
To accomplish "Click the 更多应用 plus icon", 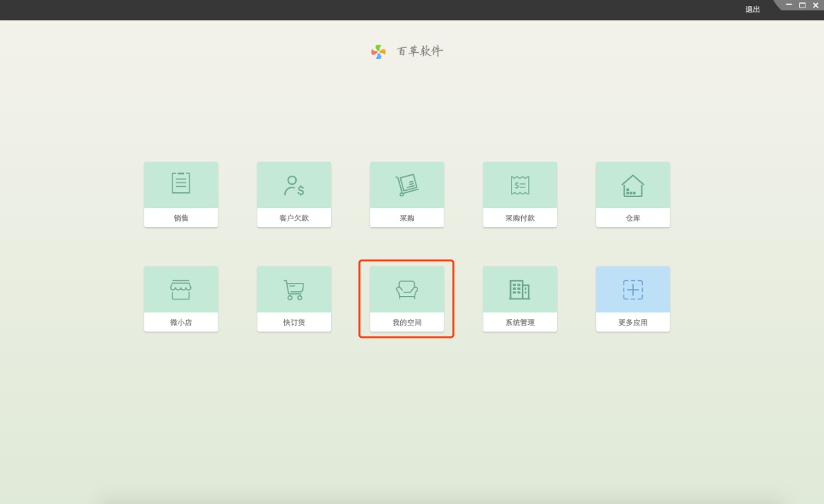I will [x=632, y=289].
